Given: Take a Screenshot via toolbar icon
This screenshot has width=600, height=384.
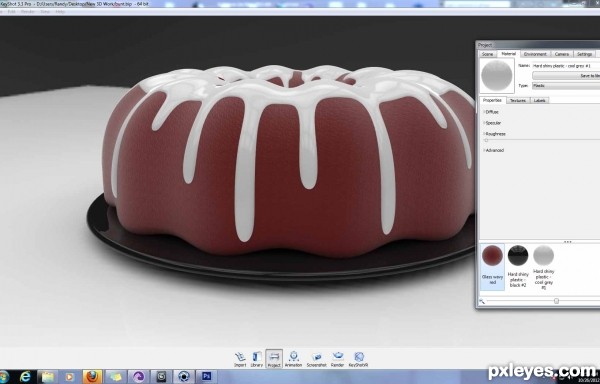Looking at the screenshot, I should tap(316, 359).
